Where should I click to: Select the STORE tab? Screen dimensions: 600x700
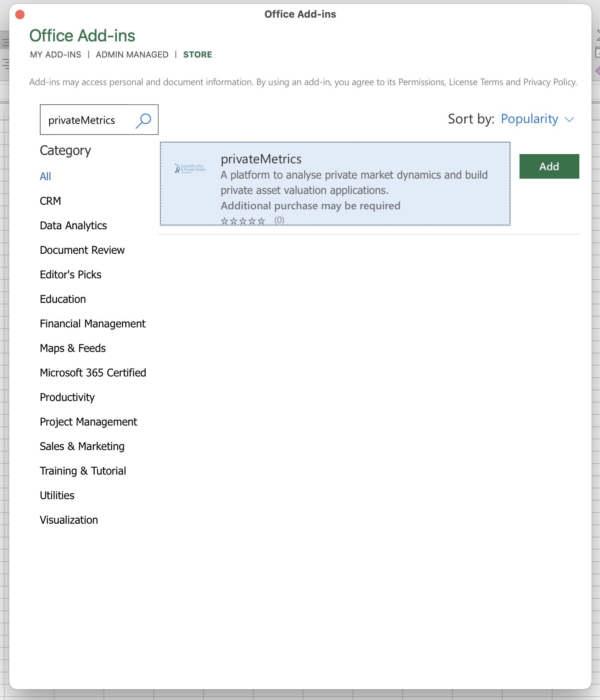(x=197, y=54)
